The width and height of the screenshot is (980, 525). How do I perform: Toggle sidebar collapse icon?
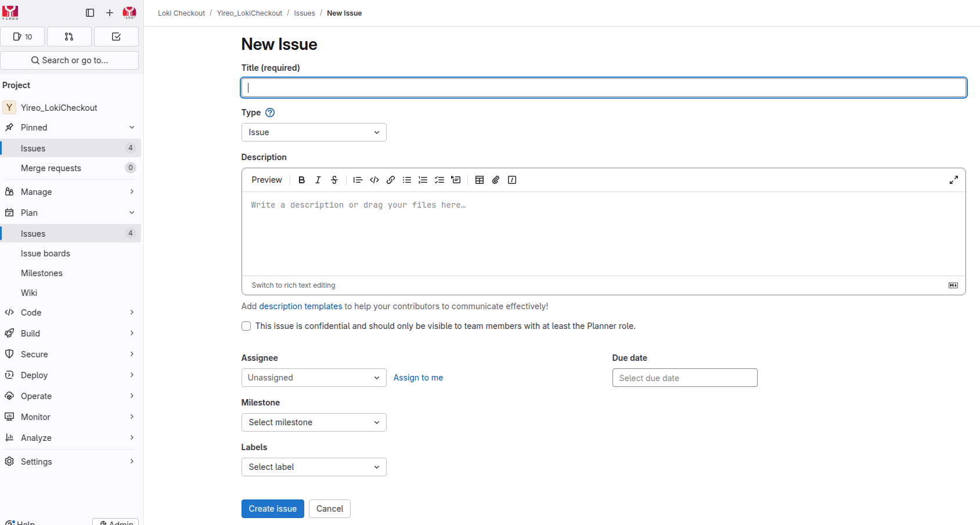coord(90,13)
